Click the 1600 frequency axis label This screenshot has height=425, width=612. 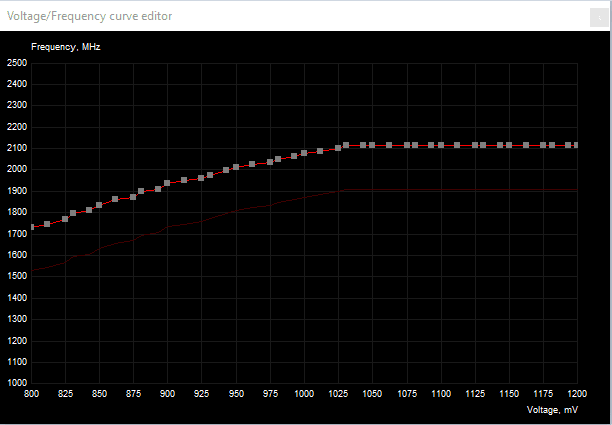tap(17, 255)
